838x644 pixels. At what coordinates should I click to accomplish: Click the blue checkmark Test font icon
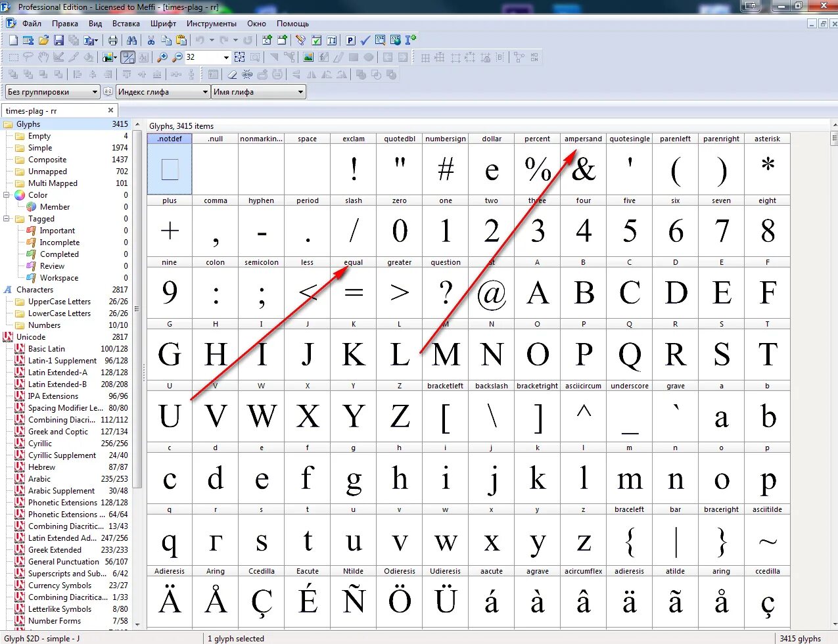(x=365, y=40)
